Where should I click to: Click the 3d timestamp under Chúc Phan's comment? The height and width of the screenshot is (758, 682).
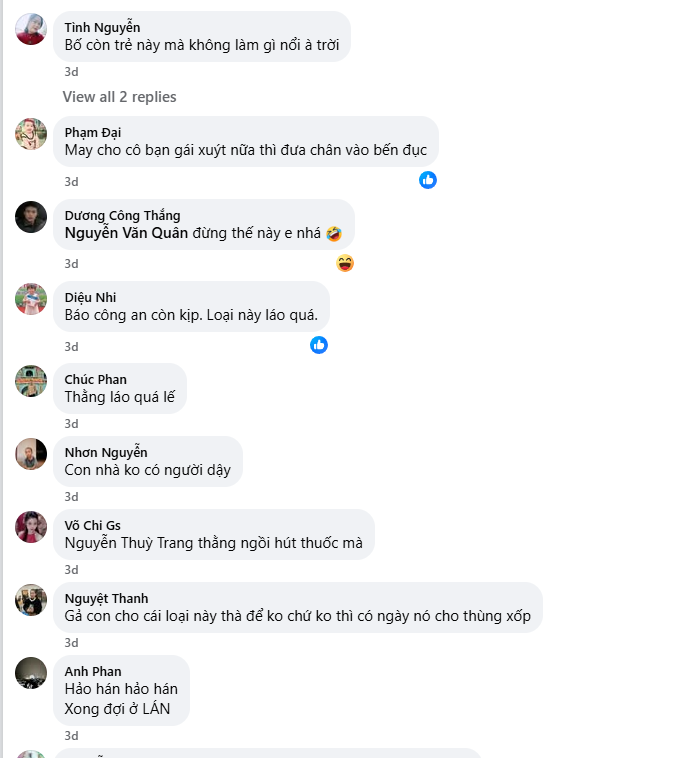71,424
